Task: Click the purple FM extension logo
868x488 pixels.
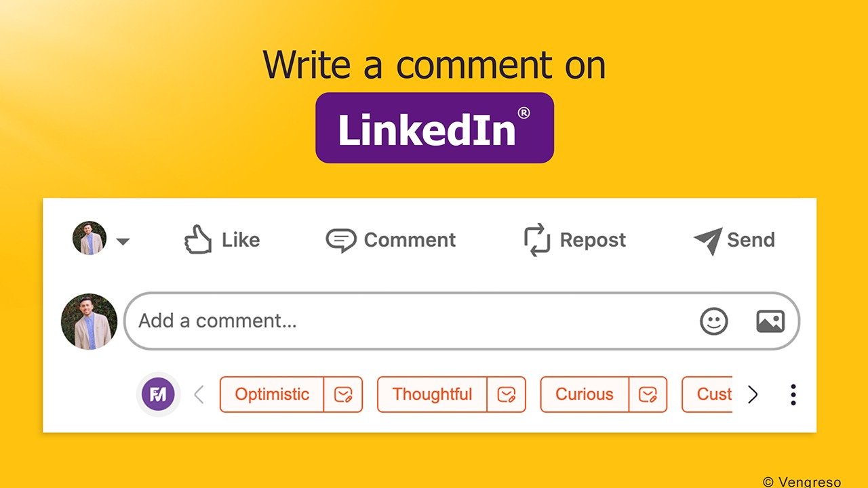Action: coord(158,394)
